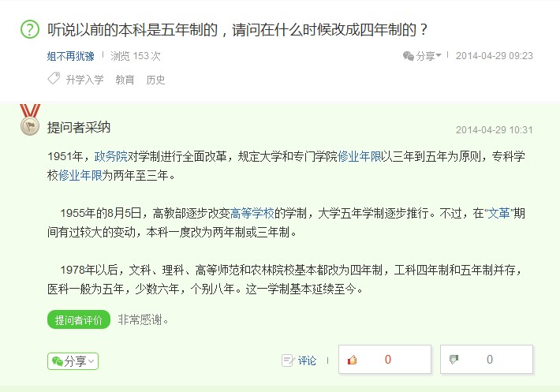Expand the top 分享 dropdown arrow
560x392 pixels.
[439, 56]
